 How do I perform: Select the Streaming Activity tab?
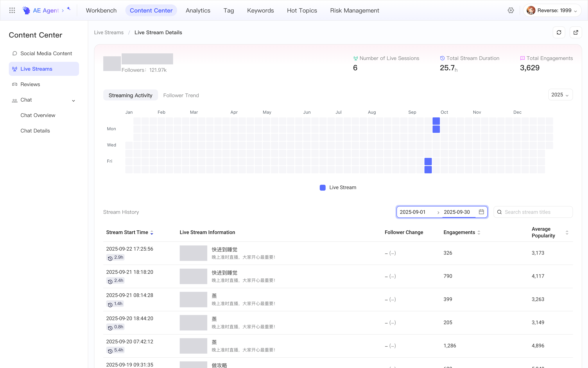click(x=130, y=95)
